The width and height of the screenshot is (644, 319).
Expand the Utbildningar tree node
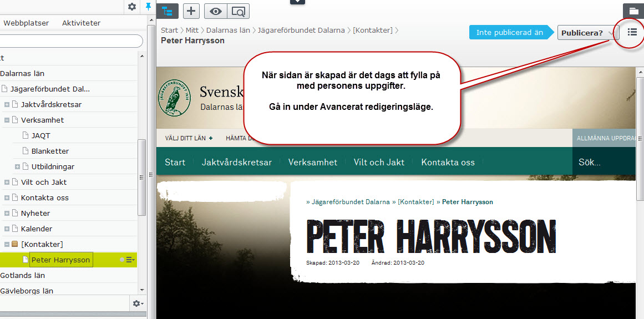17,166
